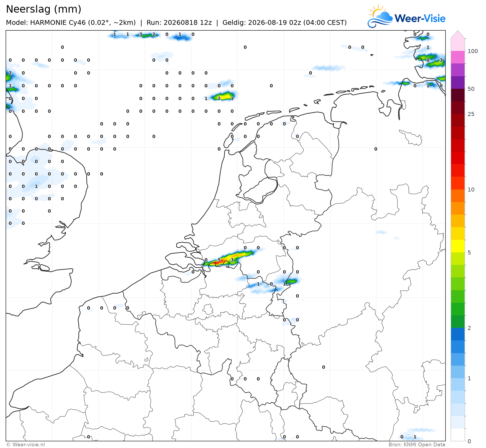Click the value 2 in the North Sea shower
486x448 pixels.
(x=219, y=98)
